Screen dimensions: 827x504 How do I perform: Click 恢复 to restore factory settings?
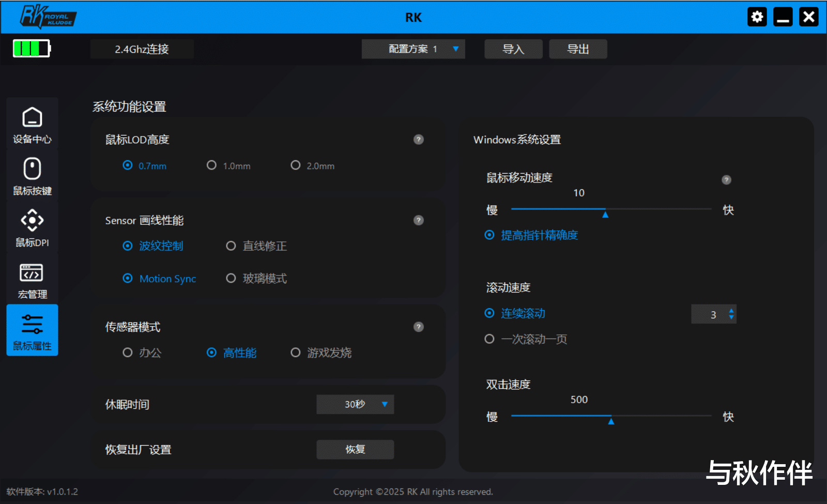point(355,449)
